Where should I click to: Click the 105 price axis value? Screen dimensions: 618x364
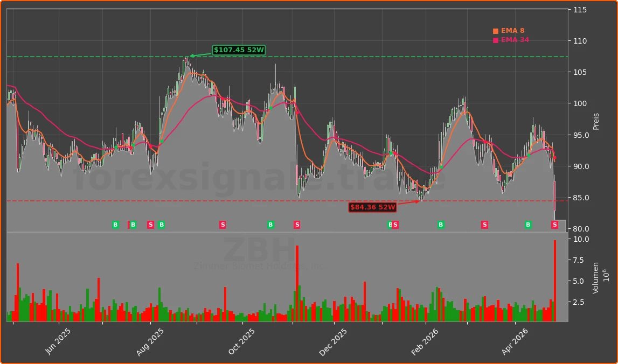click(579, 73)
